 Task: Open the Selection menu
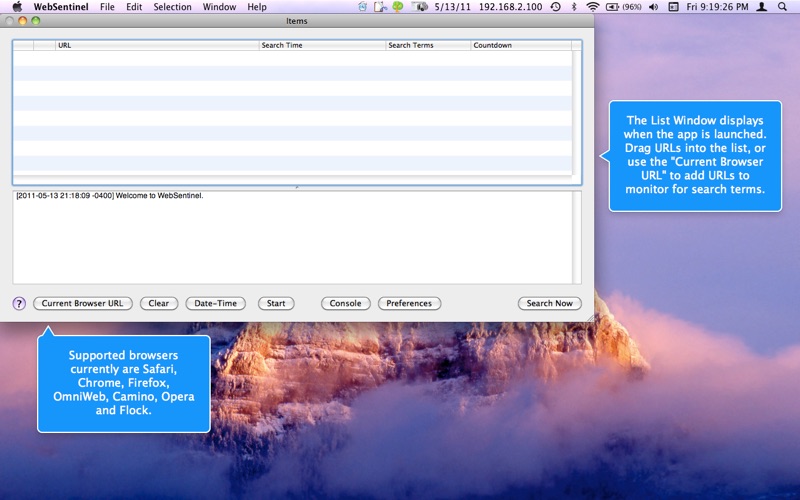coord(172,7)
